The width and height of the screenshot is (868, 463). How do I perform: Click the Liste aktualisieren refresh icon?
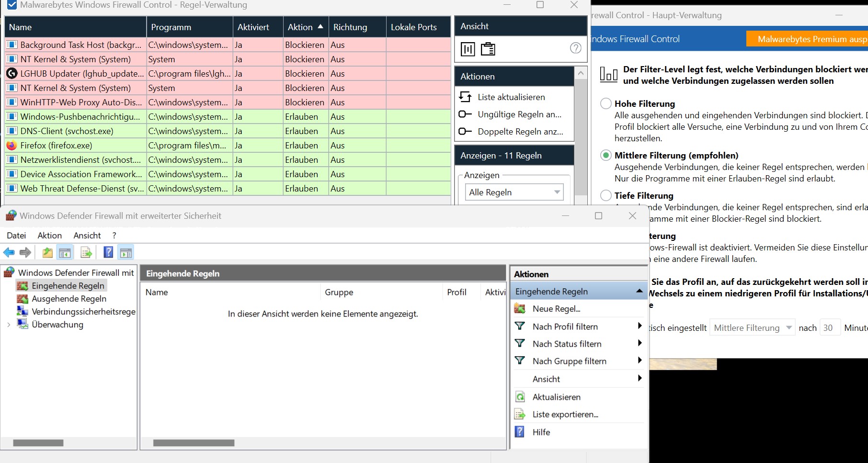coord(465,97)
